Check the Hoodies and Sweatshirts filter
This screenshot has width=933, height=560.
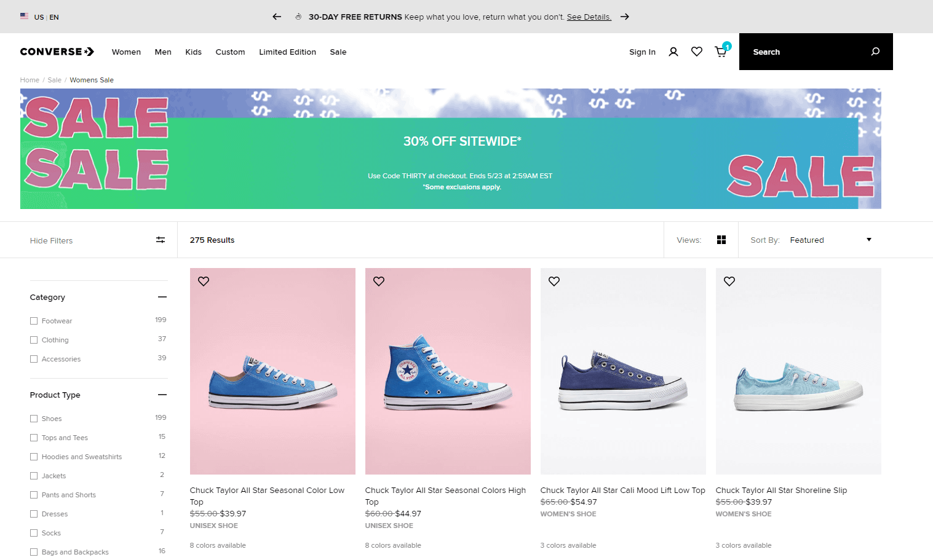coord(34,457)
